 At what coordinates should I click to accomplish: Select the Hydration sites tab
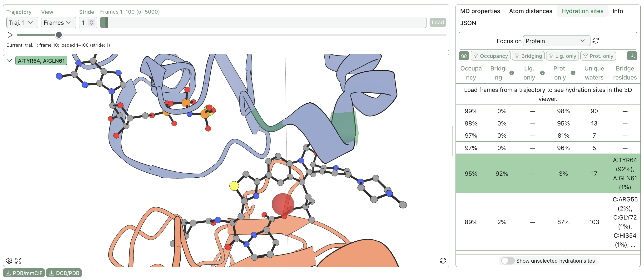[x=582, y=11]
